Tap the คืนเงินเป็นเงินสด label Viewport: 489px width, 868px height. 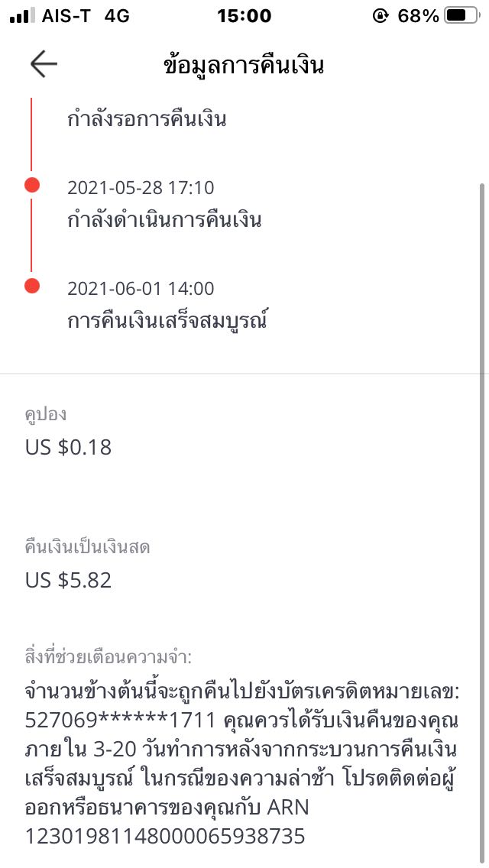coord(88,547)
